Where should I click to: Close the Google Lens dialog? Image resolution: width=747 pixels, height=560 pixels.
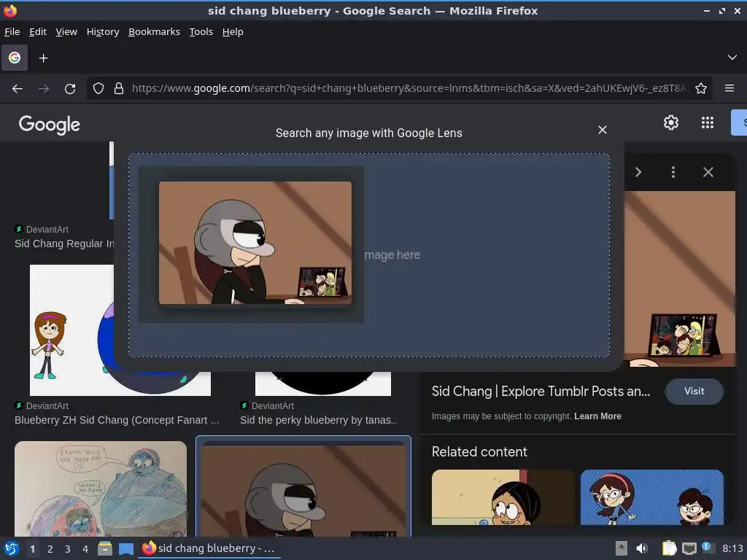click(x=602, y=130)
